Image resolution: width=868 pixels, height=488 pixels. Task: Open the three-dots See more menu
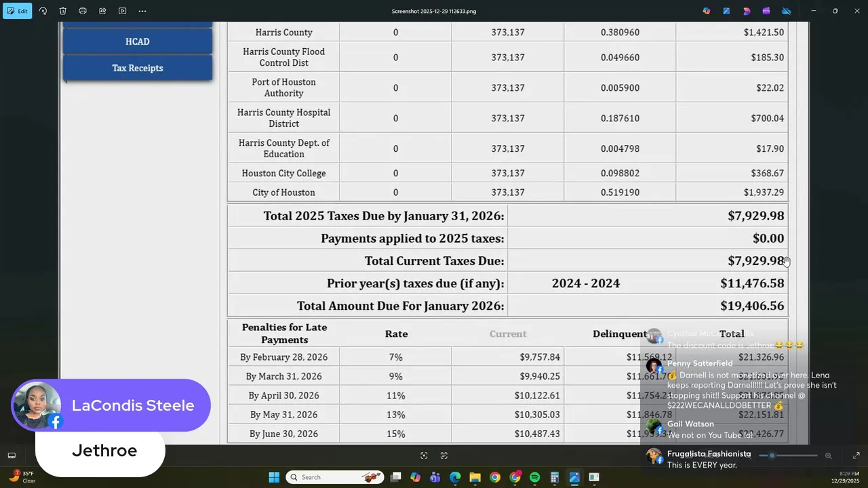coord(142,11)
